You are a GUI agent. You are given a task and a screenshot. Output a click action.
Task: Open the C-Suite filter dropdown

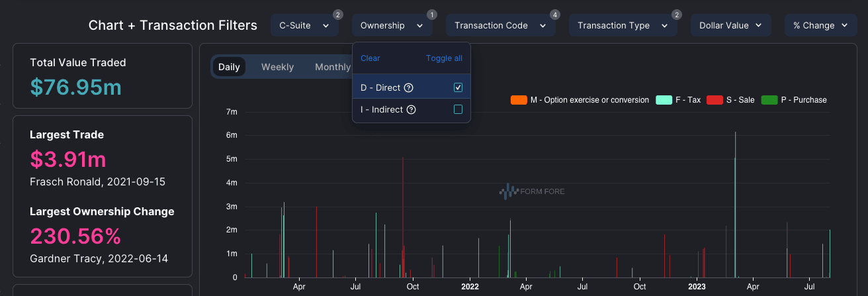click(304, 26)
